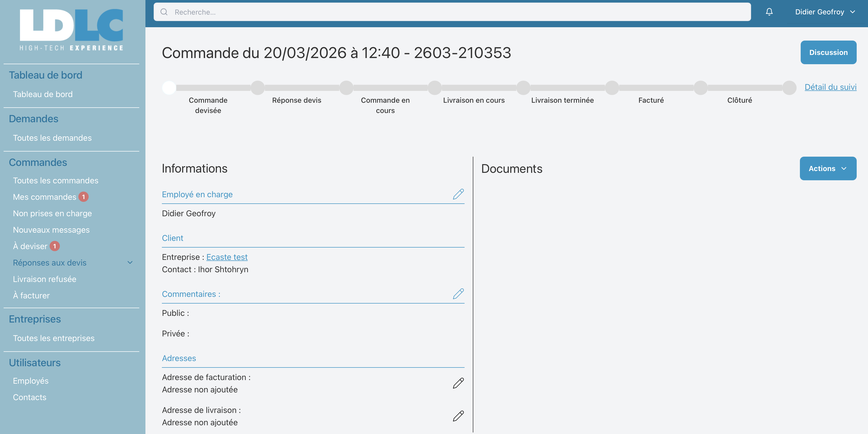Select Mes commandes in sidebar
The width and height of the screenshot is (868, 434).
(44, 197)
